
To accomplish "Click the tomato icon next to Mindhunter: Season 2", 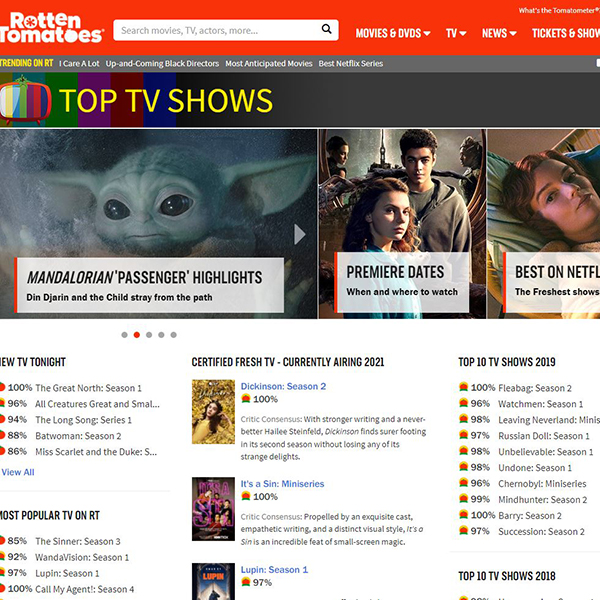I will click(x=463, y=499).
